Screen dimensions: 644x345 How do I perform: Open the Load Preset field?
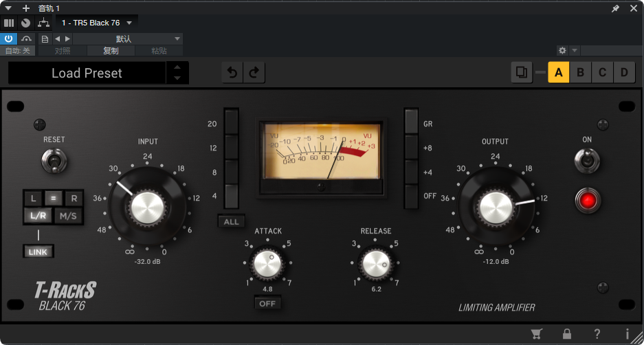coord(87,73)
